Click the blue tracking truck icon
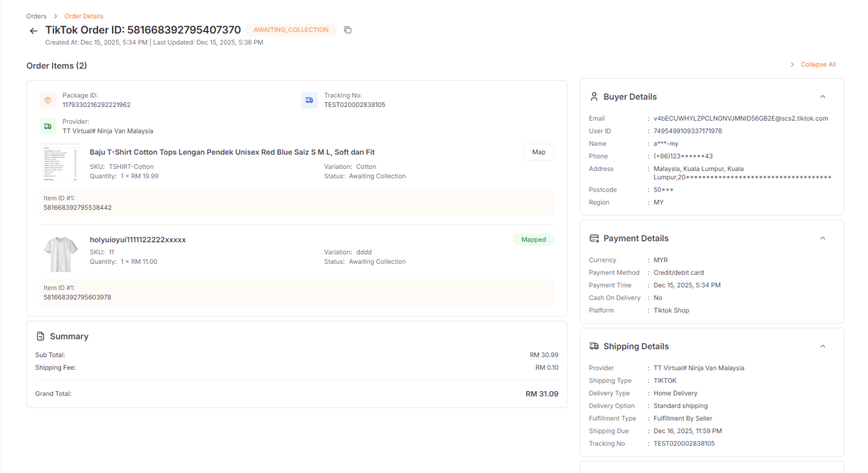Image resolution: width=868 pixels, height=473 pixels. click(309, 100)
